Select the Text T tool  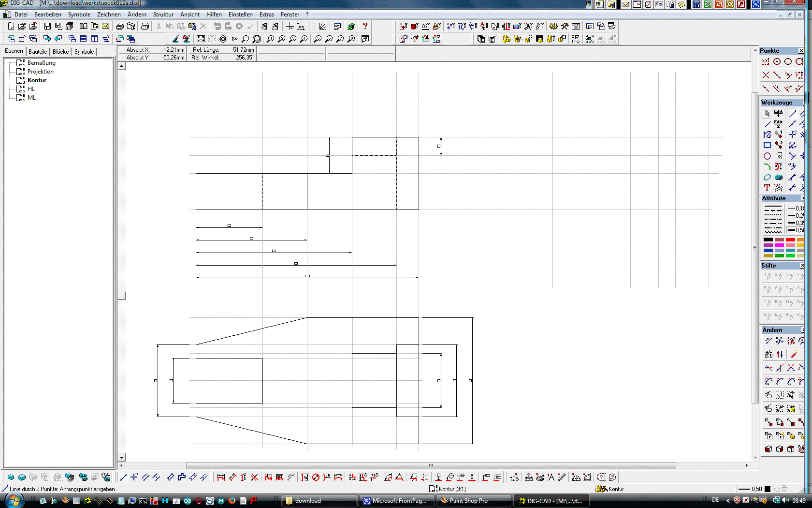pyautogui.click(x=767, y=188)
